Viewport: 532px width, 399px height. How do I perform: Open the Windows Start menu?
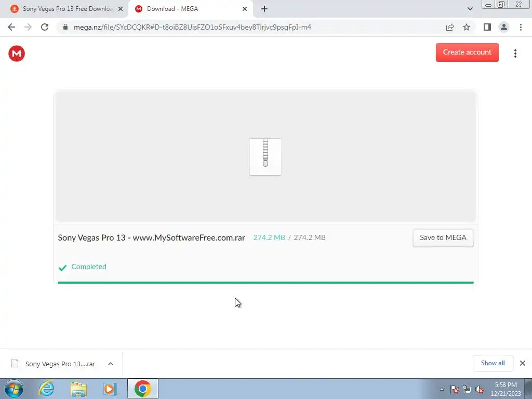coord(14,389)
